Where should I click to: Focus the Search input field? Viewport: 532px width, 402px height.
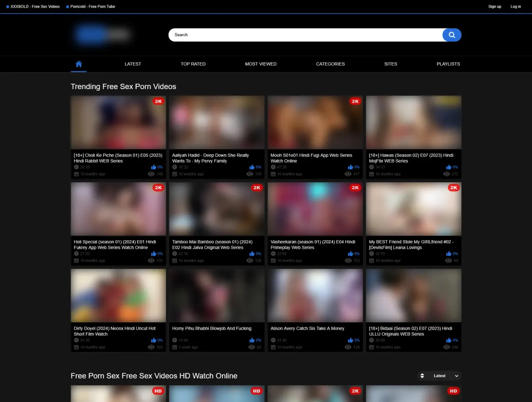[x=305, y=35]
